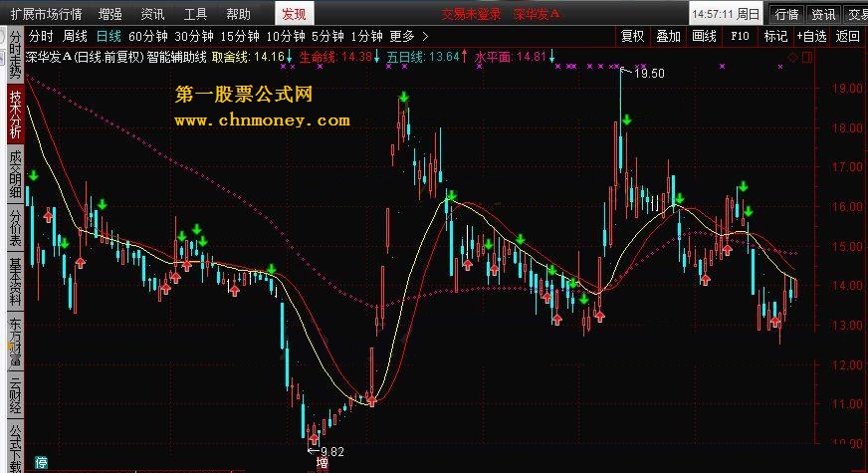Switch chart to 5分钟 period

(327, 37)
